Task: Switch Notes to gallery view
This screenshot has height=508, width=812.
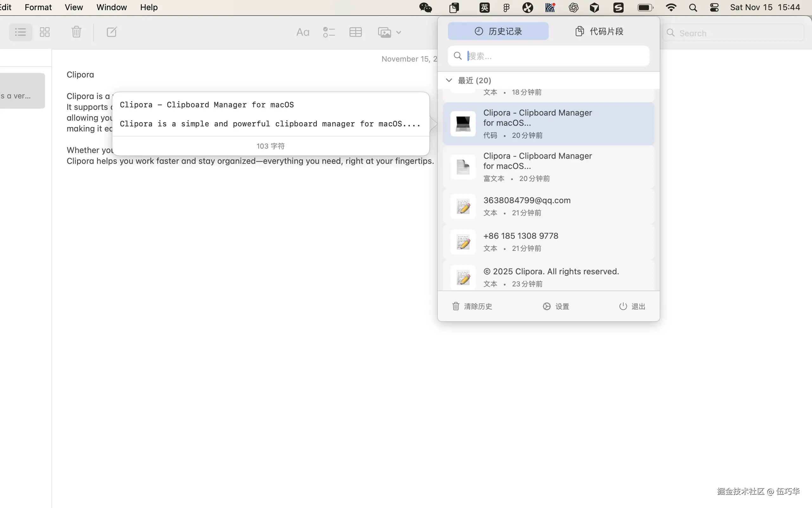Action: [45, 32]
